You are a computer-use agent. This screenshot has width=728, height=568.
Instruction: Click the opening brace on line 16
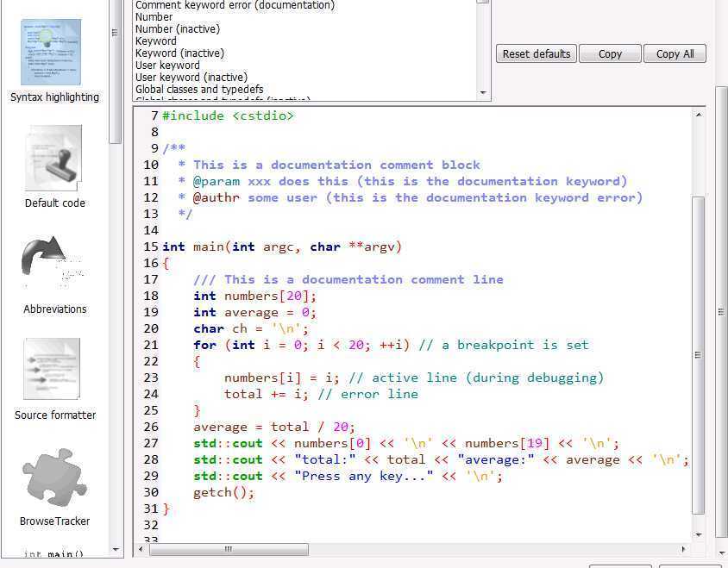166,263
